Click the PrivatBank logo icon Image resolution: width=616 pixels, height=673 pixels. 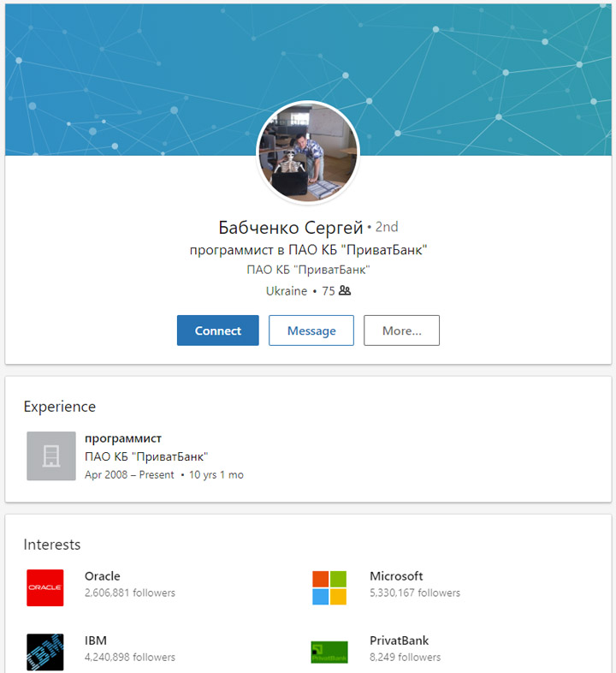[329, 652]
